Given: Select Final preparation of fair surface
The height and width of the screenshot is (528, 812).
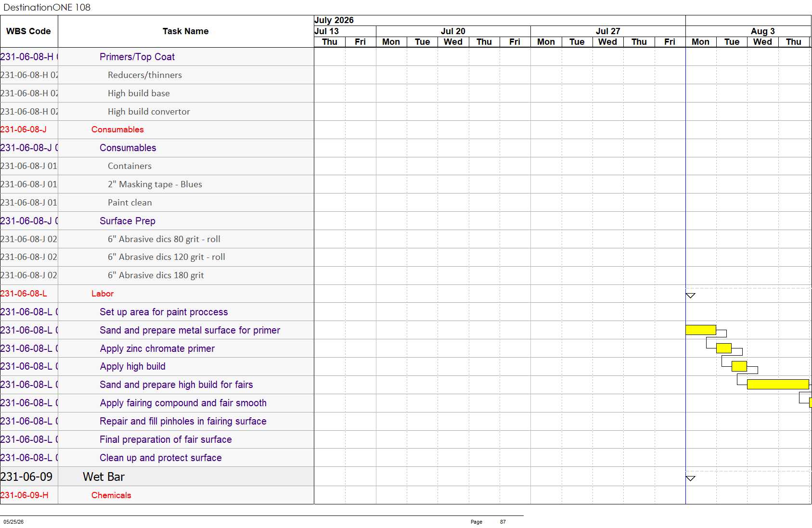Looking at the screenshot, I should click(157, 439).
